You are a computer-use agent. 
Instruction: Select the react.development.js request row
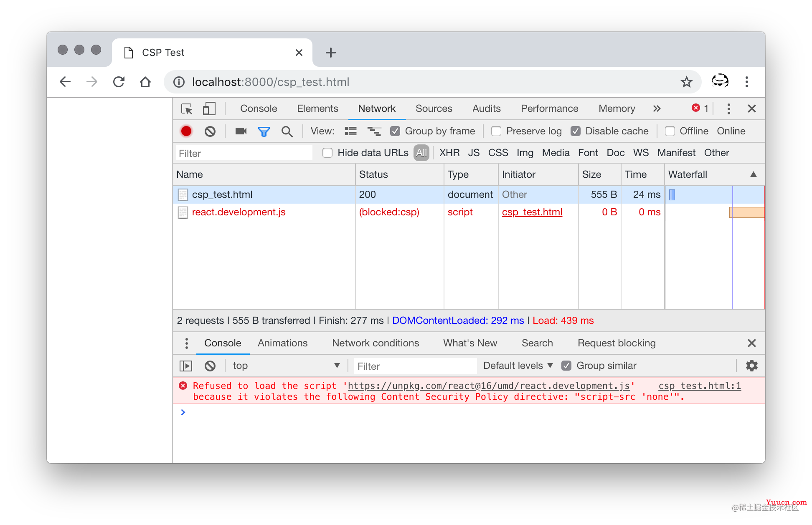(x=468, y=212)
